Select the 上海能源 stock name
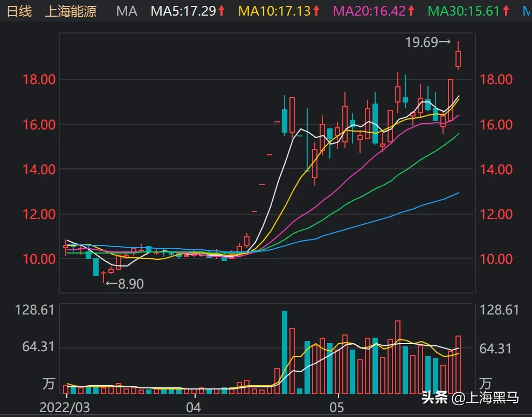 (71, 11)
